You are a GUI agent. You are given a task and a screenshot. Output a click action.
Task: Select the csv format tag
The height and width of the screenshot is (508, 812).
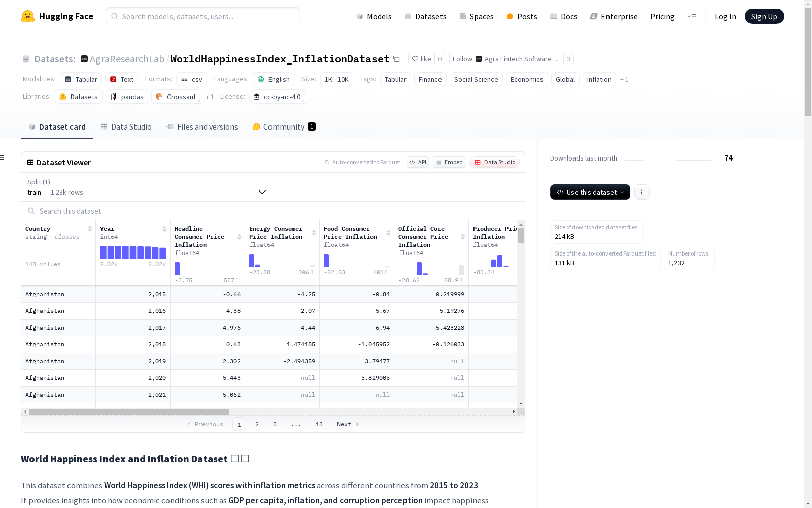[x=192, y=80]
